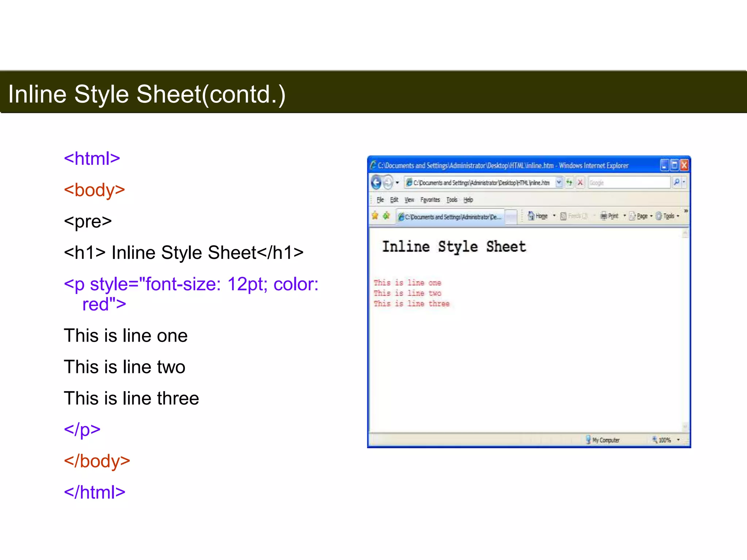Click the '<p style="font-size: 12pt; color:' code line

[x=191, y=284]
